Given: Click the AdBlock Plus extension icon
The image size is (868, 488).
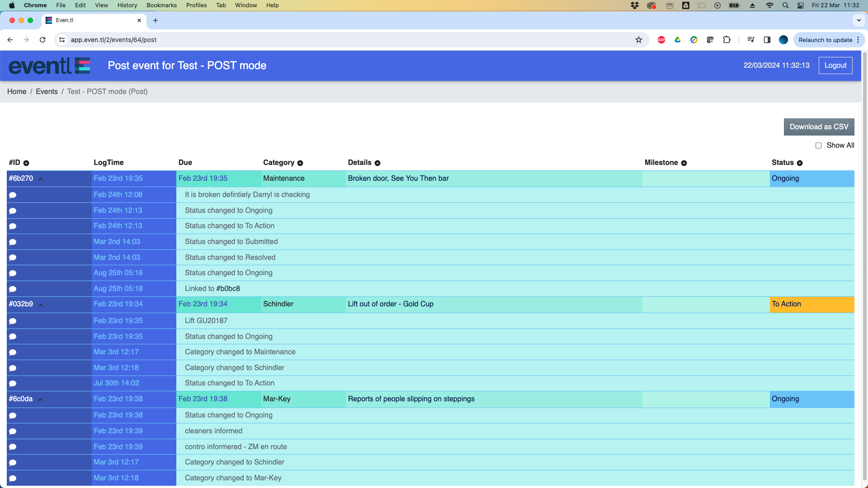Looking at the screenshot, I should coord(661,40).
